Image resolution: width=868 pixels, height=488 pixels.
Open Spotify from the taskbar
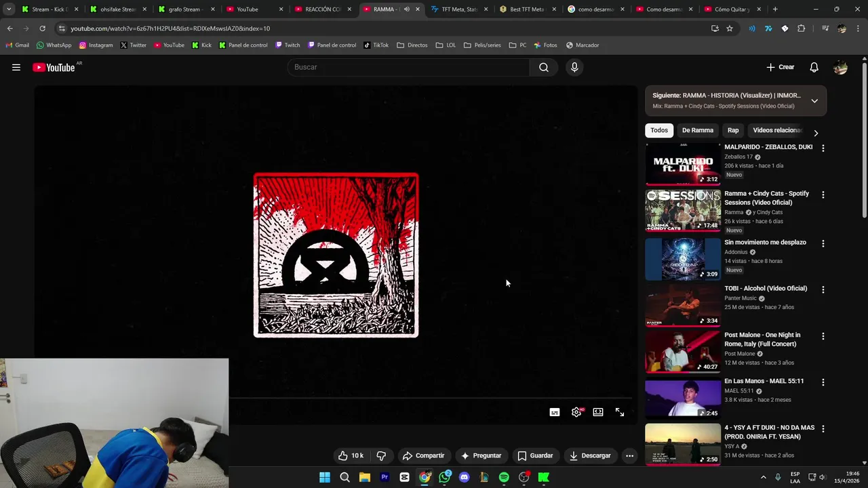[504, 477]
